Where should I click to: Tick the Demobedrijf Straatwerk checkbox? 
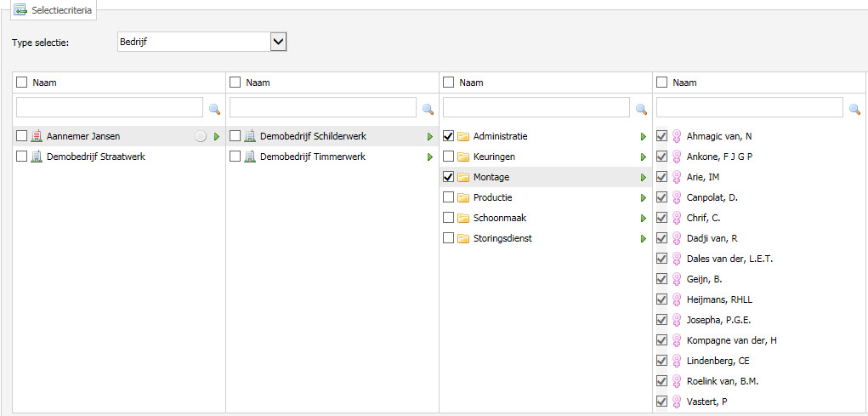pos(21,157)
